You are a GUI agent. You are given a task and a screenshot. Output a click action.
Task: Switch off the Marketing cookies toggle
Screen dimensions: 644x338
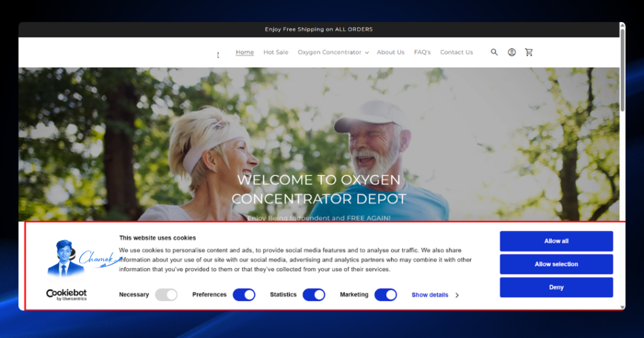pyautogui.click(x=386, y=295)
